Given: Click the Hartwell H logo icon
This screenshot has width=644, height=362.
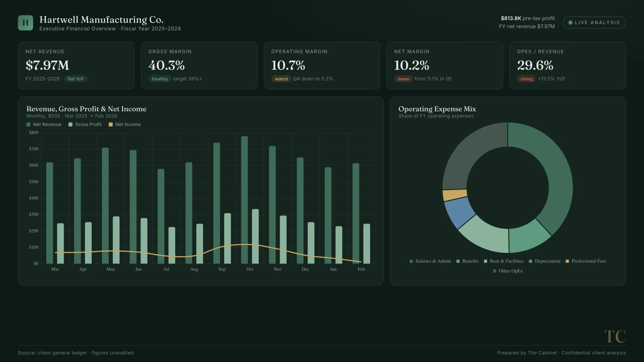Looking at the screenshot, I should (x=25, y=23).
